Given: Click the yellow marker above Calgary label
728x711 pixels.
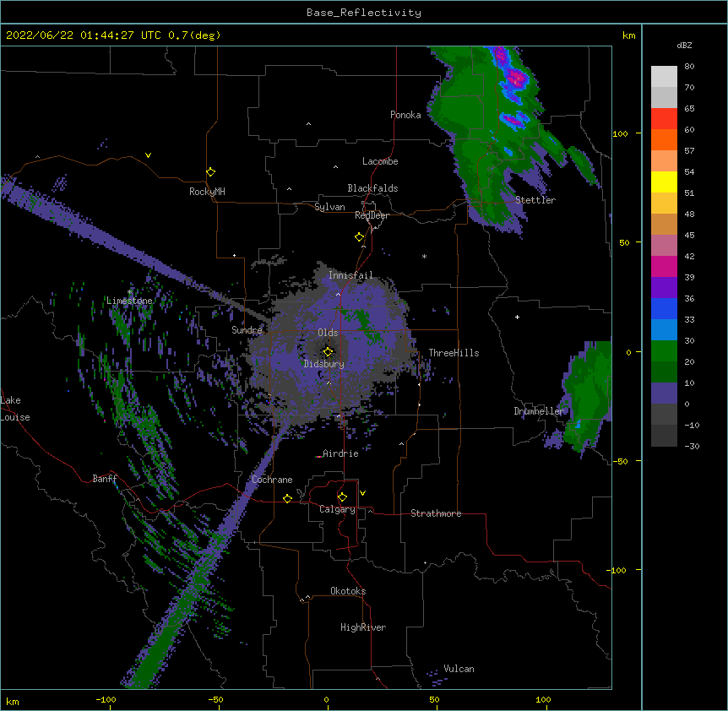Looking at the screenshot, I should point(342,497).
